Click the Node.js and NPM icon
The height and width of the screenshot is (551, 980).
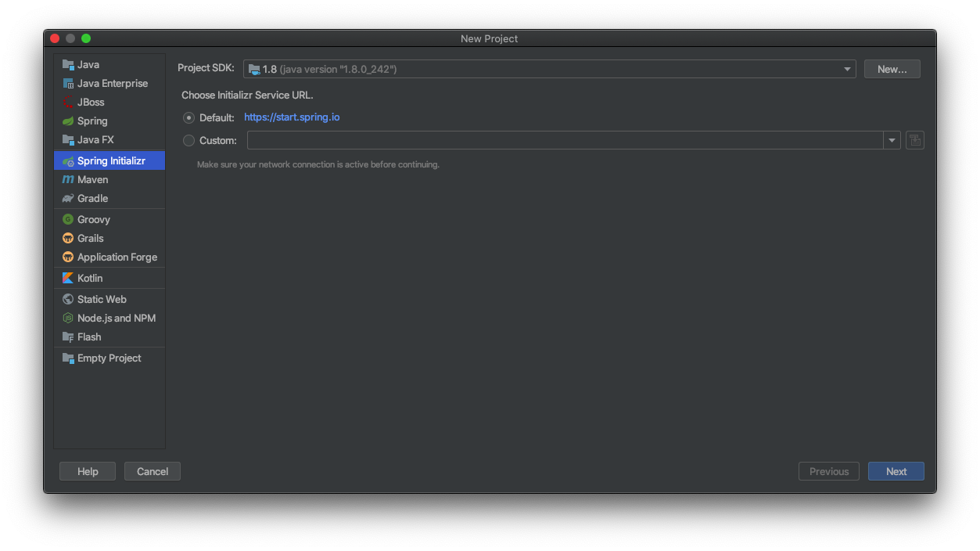pos(68,318)
